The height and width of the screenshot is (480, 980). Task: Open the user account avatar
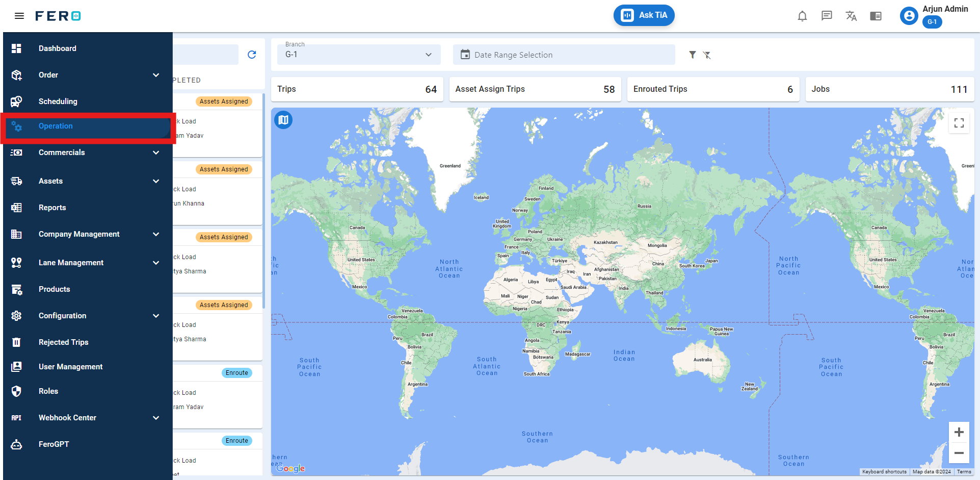pyautogui.click(x=909, y=16)
